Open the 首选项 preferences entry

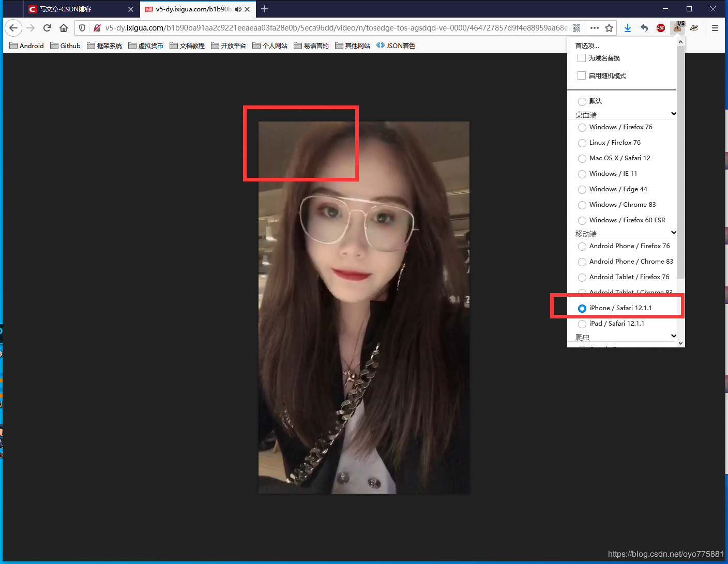click(587, 45)
